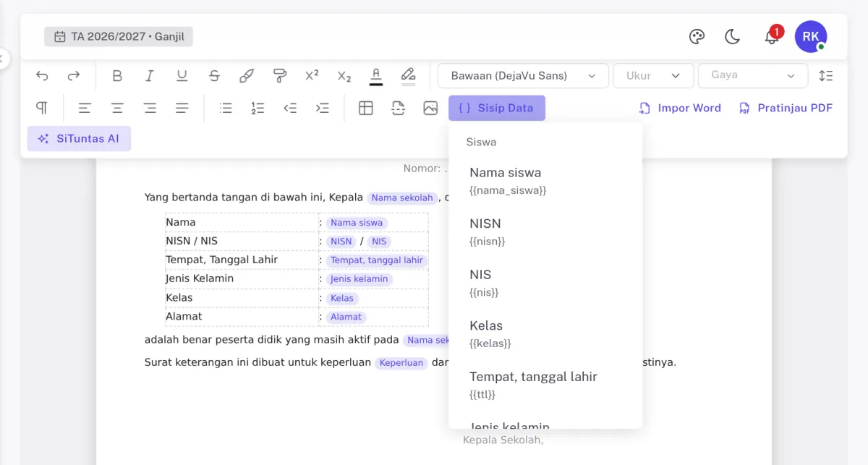Viewport: 868px width, 465px height.
Task: Click Impor Word
Action: (680, 108)
